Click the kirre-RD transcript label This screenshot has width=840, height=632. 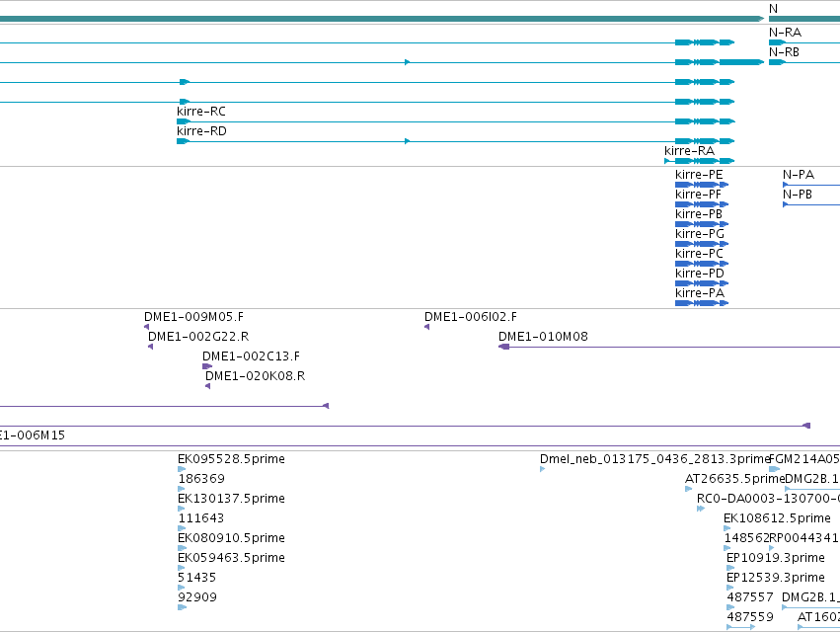pos(201,130)
